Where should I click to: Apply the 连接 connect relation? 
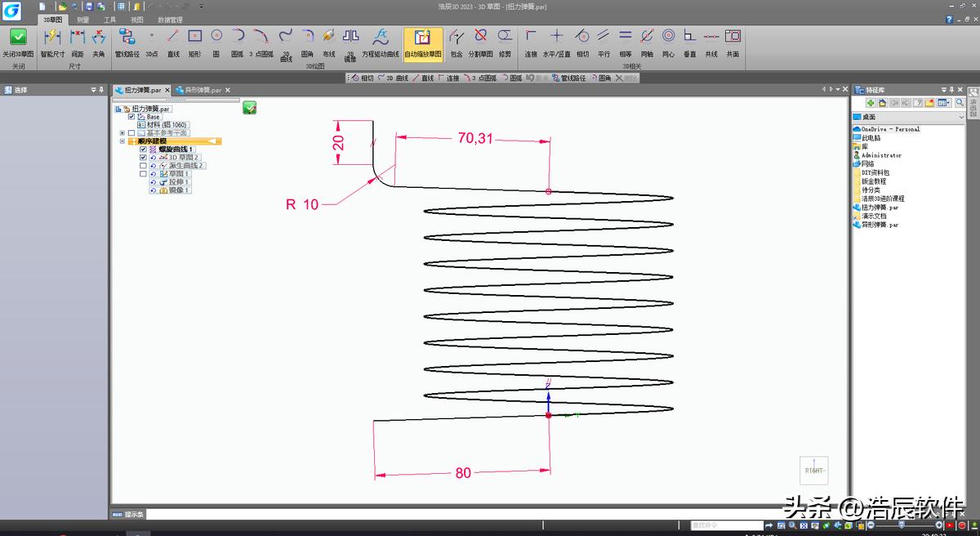click(531, 42)
